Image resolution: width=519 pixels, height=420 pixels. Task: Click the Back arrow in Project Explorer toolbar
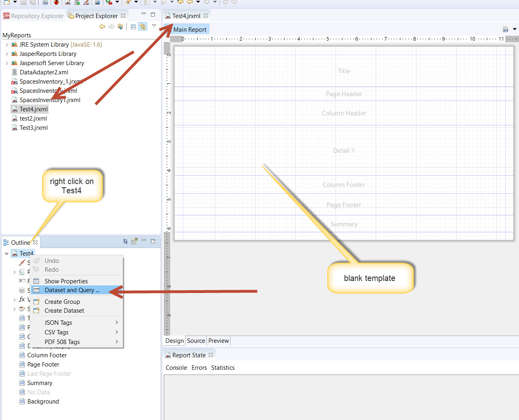[x=102, y=27]
